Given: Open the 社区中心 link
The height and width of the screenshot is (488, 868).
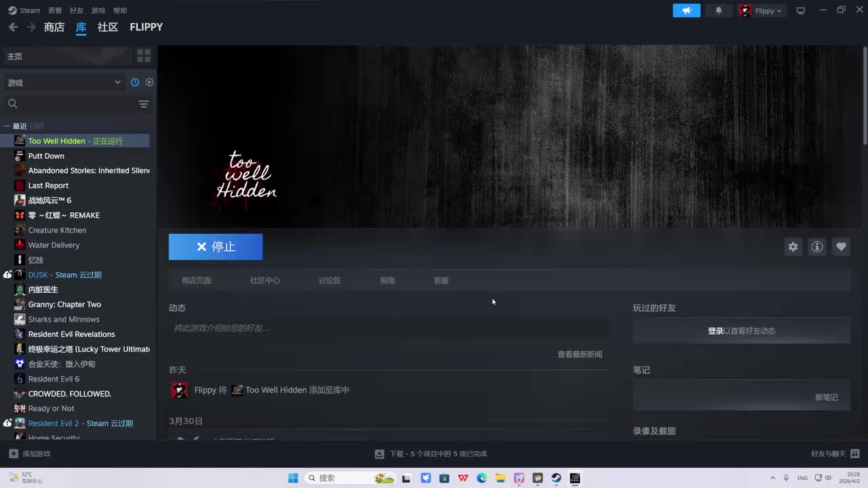Looking at the screenshot, I should coord(264,281).
